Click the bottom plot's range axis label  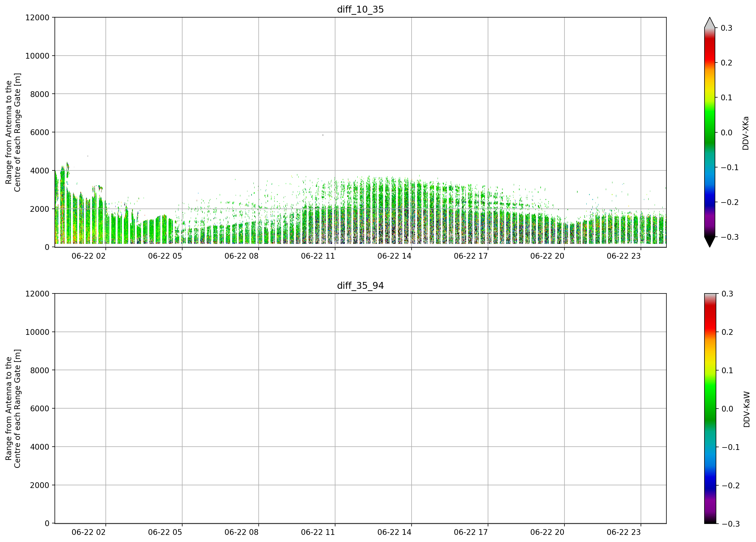pos(13,409)
